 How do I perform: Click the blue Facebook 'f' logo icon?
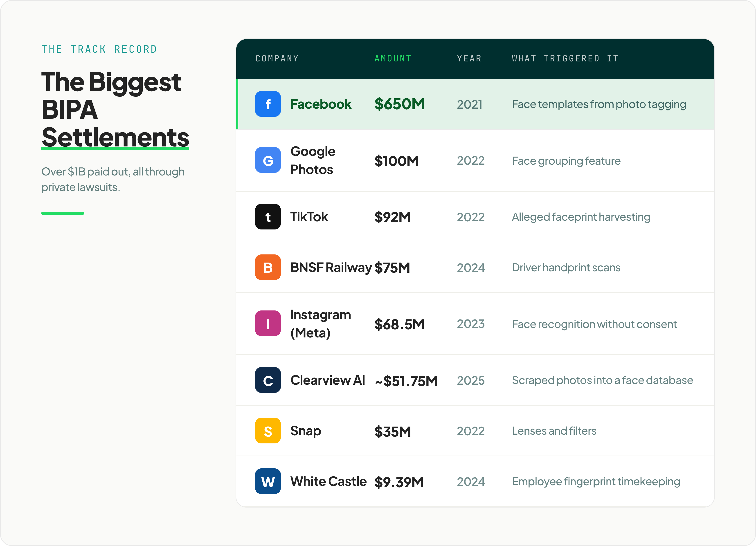(268, 104)
